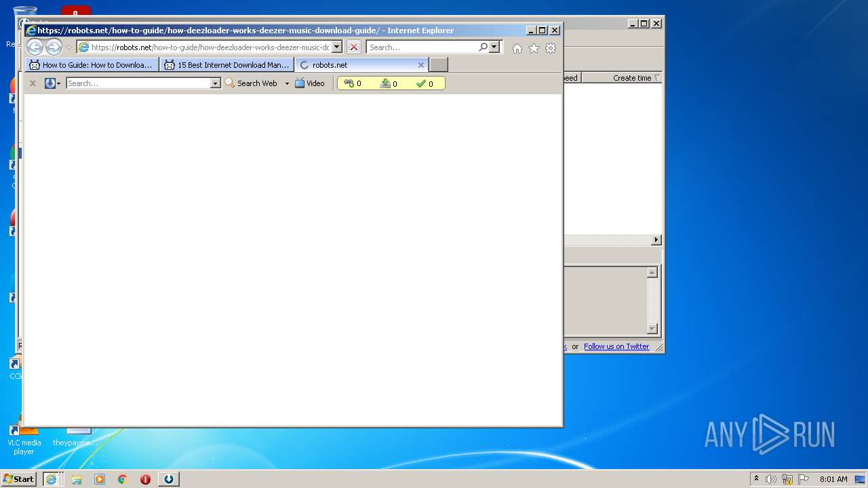Click the links counter icon showing 0

tap(349, 83)
